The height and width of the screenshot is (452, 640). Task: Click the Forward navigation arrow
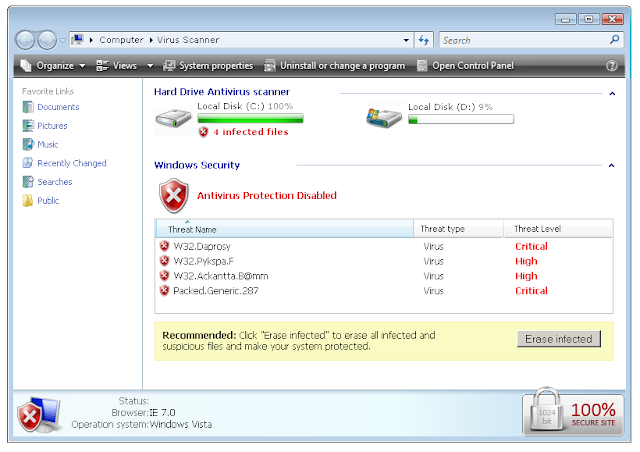(47, 40)
